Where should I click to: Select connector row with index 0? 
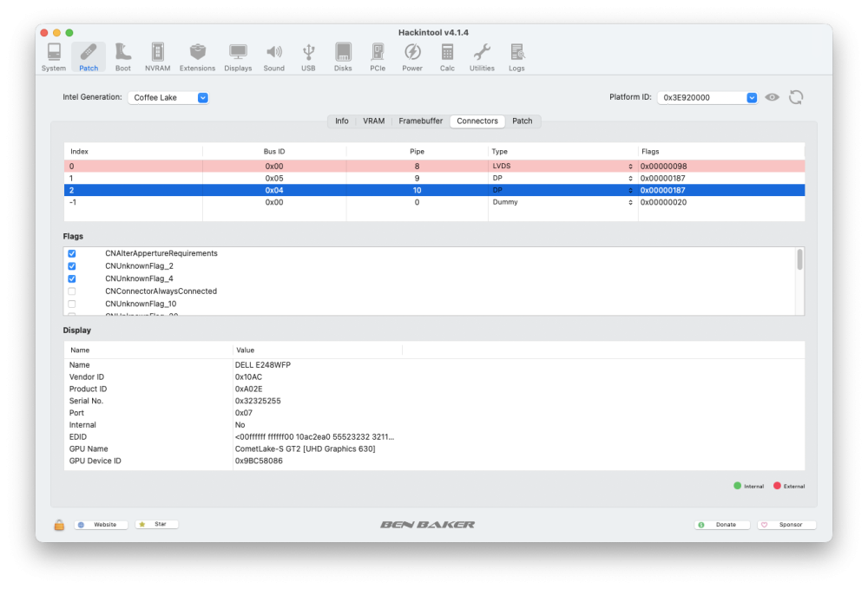[434, 166]
